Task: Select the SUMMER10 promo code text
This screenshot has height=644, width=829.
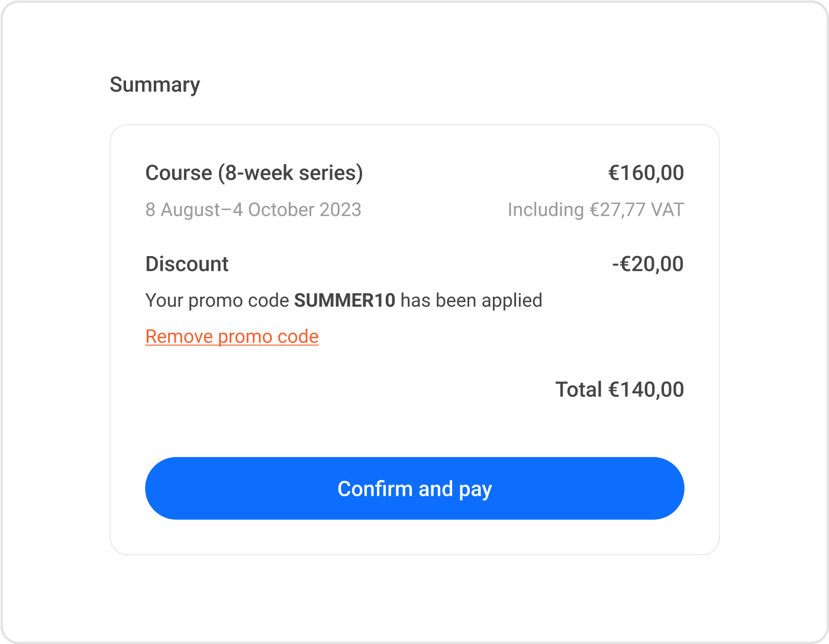Action: point(344,300)
